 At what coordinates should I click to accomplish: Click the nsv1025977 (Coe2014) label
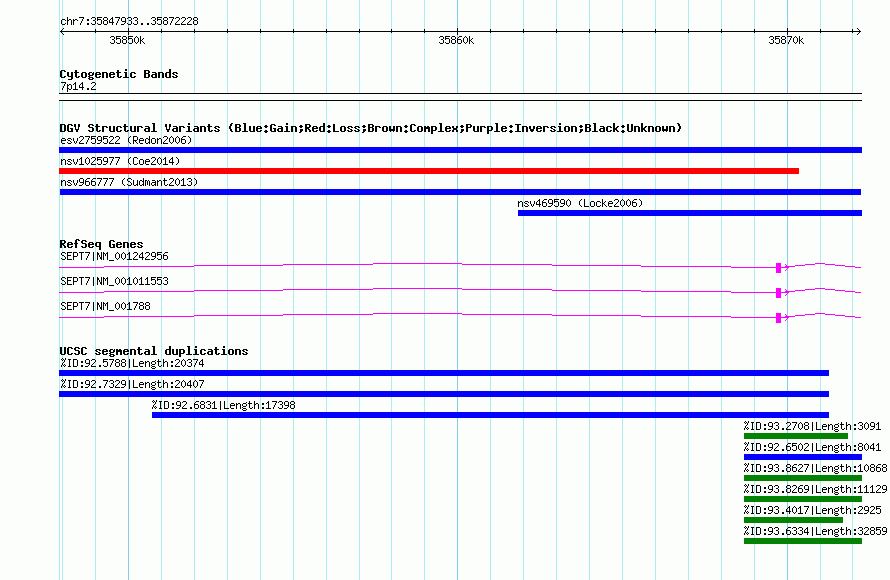tap(120, 161)
